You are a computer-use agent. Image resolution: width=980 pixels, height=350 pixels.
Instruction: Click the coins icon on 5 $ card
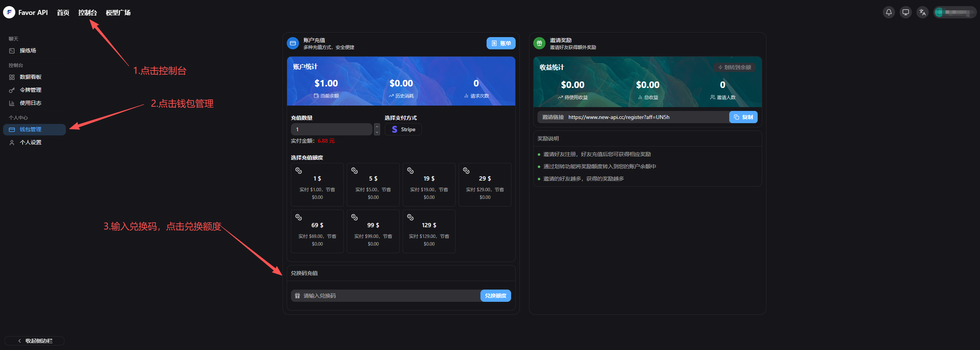coord(354,171)
